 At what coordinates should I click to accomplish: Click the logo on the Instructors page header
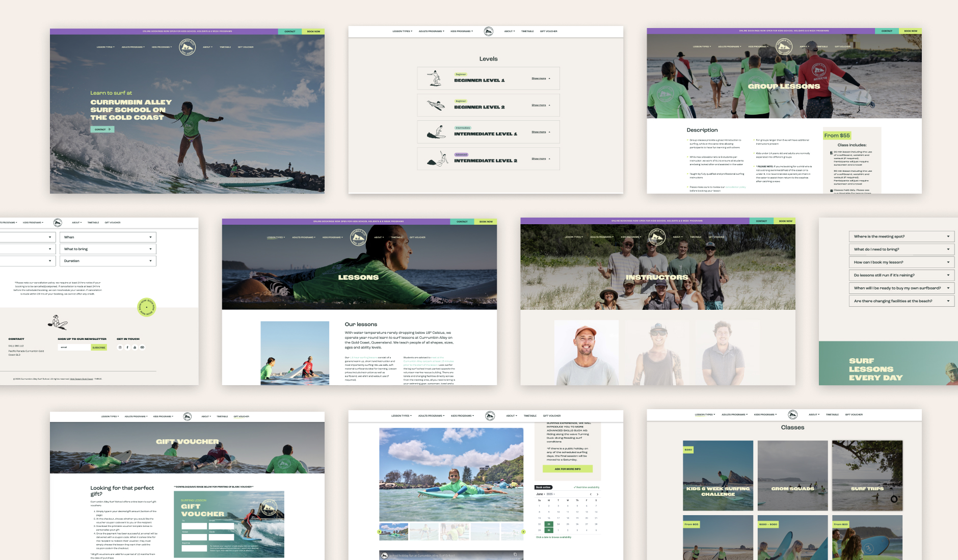pyautogui.click(x=657, y=237)
